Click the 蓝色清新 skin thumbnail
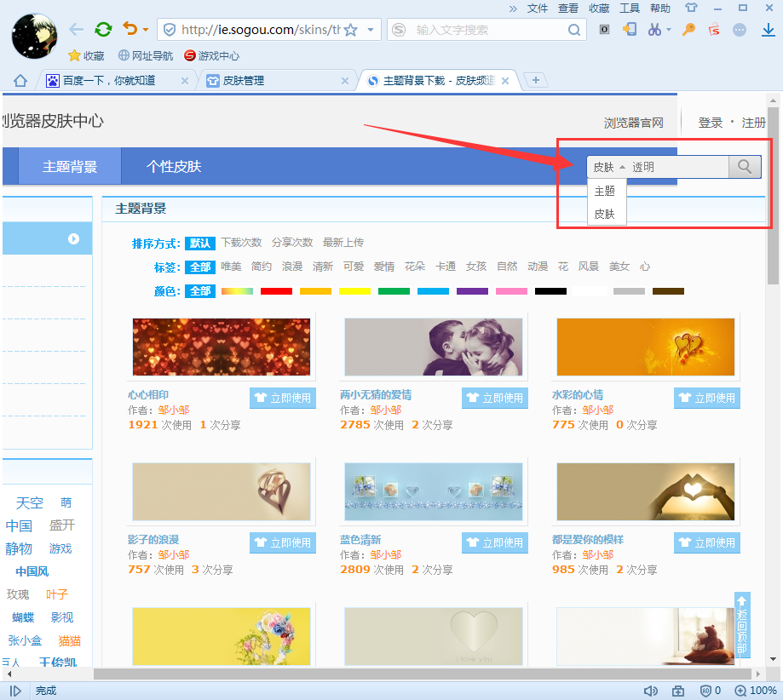Image resolution: width=783 pixels, height=700 pixels. click(x=433, y=491)
